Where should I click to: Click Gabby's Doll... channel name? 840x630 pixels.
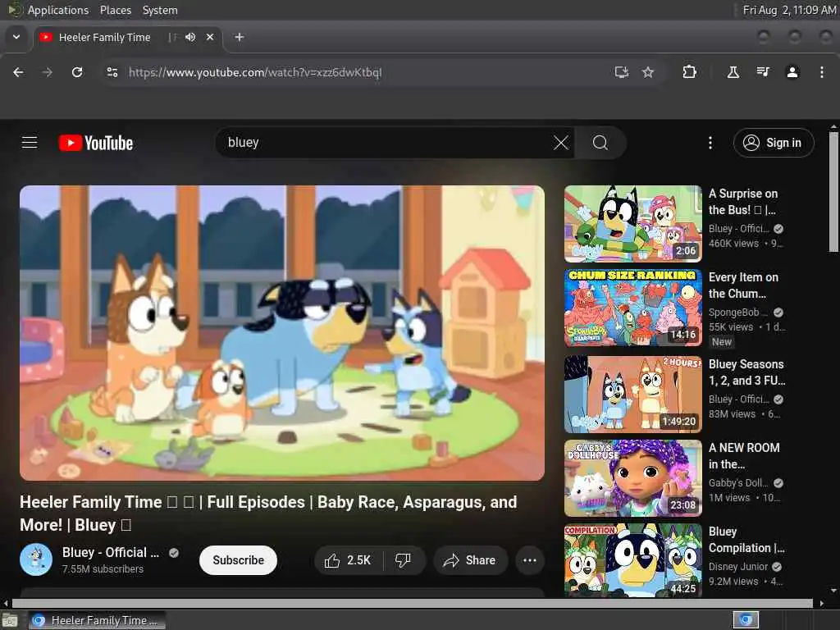click(x=738, y=482)
